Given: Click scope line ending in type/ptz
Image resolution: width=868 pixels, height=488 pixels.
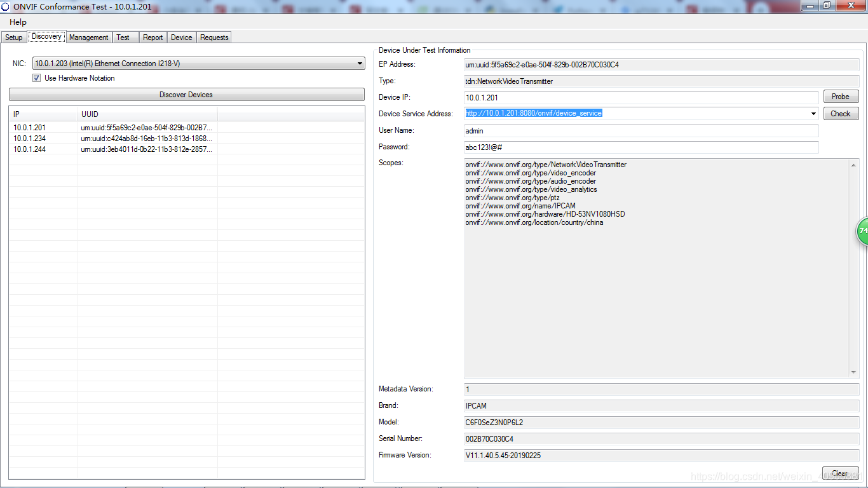Looking at the screenshot, I should pyautogui.click(x=512, y=198).
